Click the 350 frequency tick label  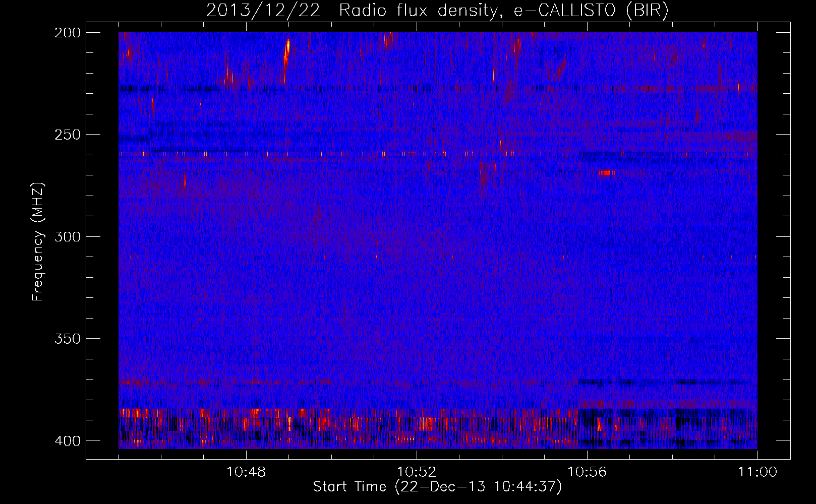click(67, 338)
